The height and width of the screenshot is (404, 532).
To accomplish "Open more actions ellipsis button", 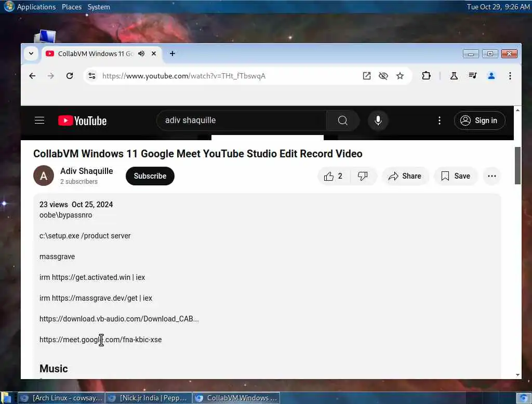I will [x=491, y=176].
